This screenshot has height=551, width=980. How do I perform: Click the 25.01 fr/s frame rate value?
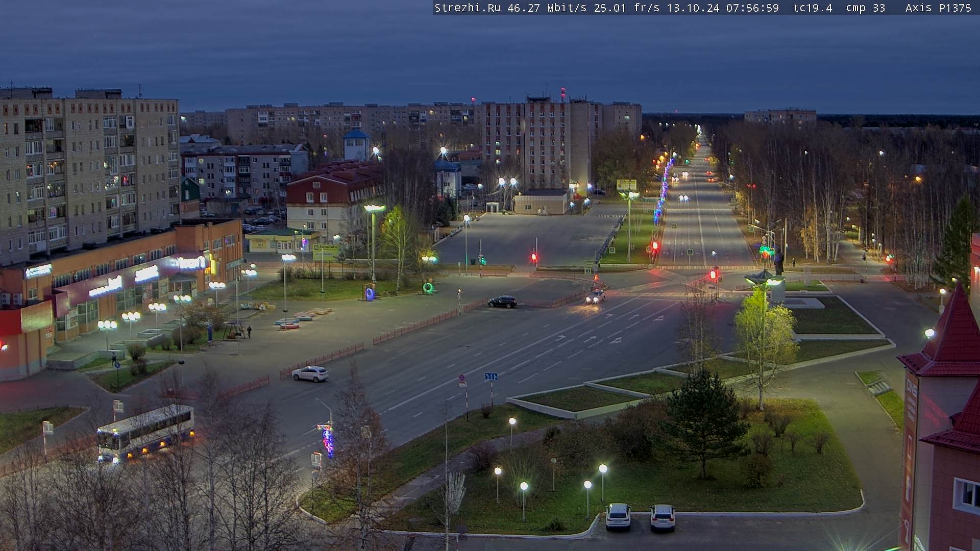627,8
